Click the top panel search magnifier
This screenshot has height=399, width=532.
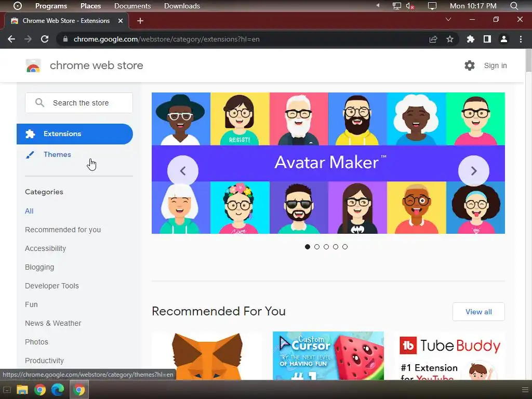click(x=514, y=6)
